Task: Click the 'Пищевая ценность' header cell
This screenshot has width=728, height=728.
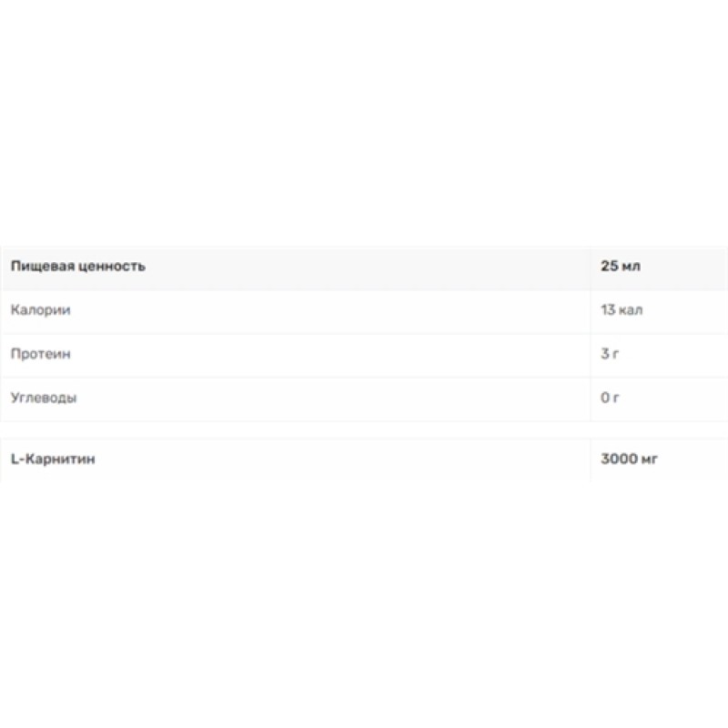Action: point(77,267)
